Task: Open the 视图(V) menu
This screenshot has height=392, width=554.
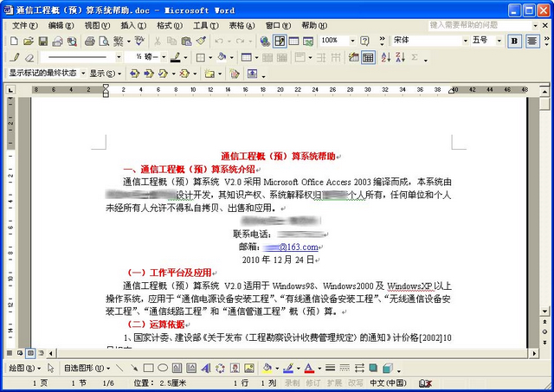Action: click(x=97, y=26)
